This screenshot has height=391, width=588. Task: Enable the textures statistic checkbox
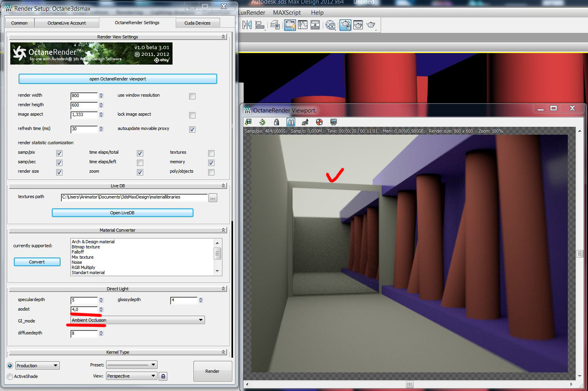click(211, 153)
